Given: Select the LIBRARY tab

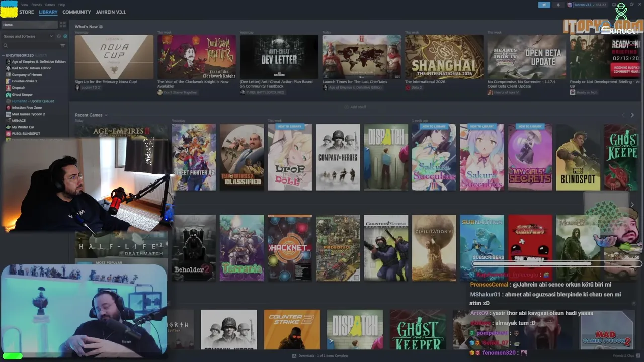Looking at the screenshot, I should coord(48,12).
